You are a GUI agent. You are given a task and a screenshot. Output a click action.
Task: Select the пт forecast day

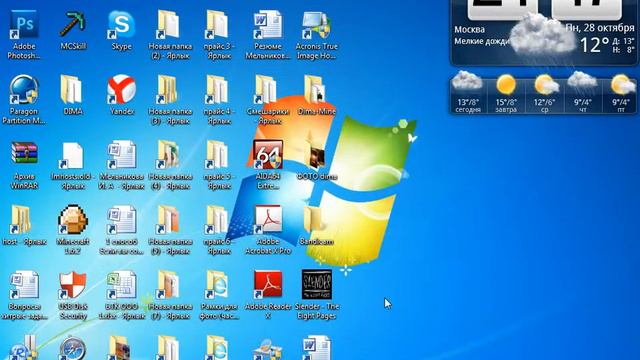(x=621, y=93)
